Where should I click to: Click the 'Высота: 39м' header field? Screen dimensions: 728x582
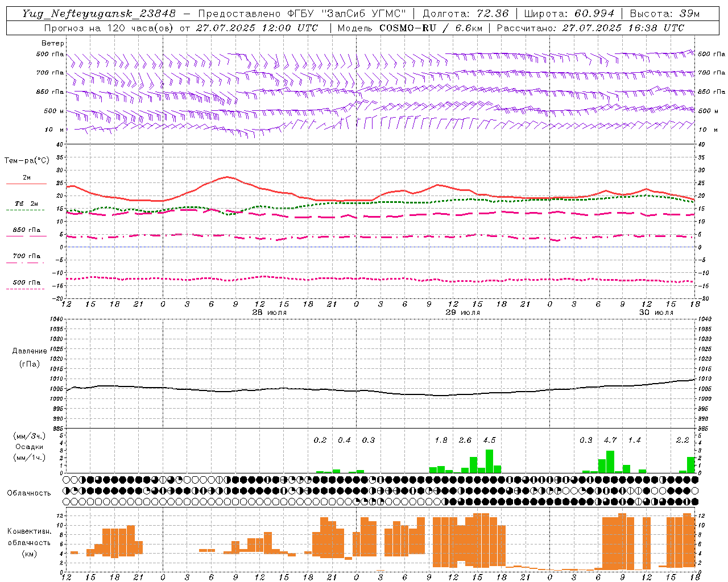665,14
